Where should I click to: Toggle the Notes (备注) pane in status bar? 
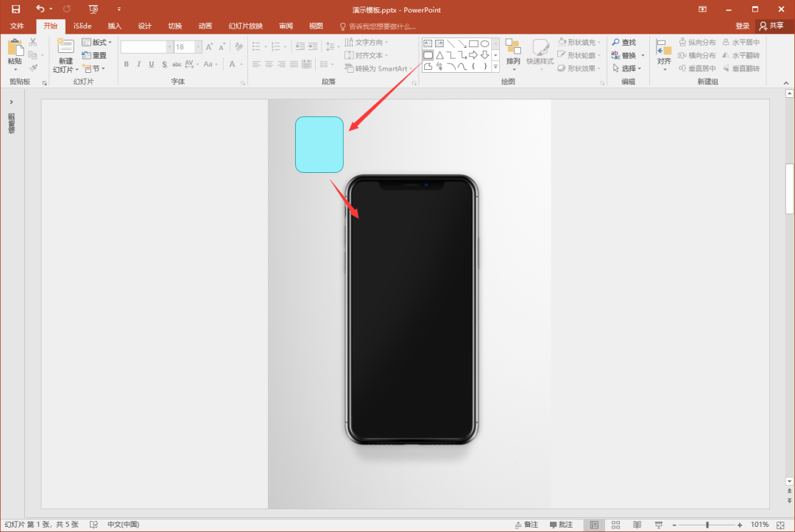tap(526, 525)
